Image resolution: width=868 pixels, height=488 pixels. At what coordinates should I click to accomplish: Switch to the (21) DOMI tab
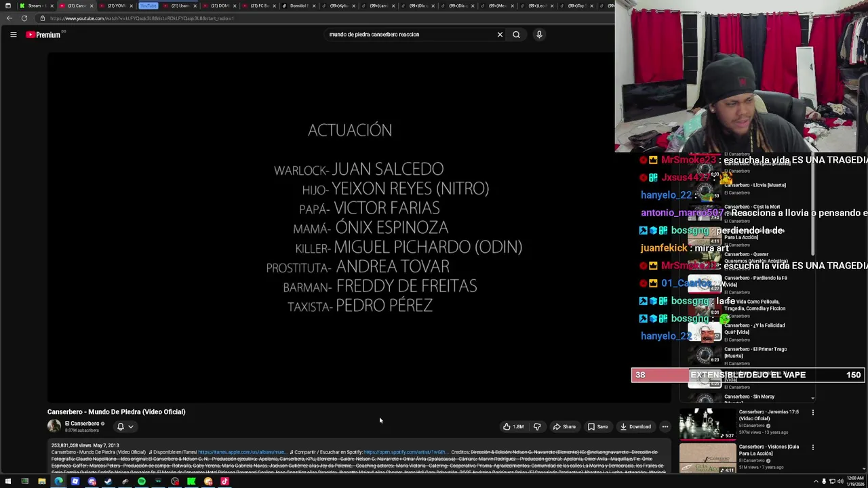pyautogui.click(x=219, y=6)
